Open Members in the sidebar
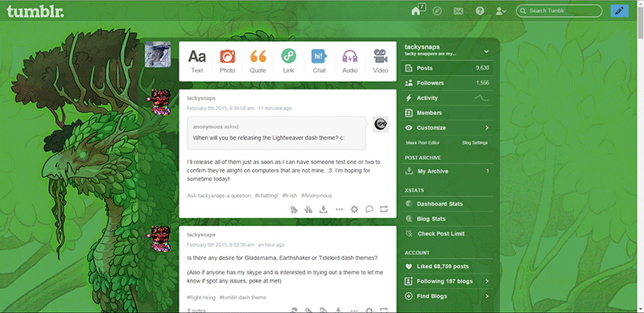 coord(447,113)
